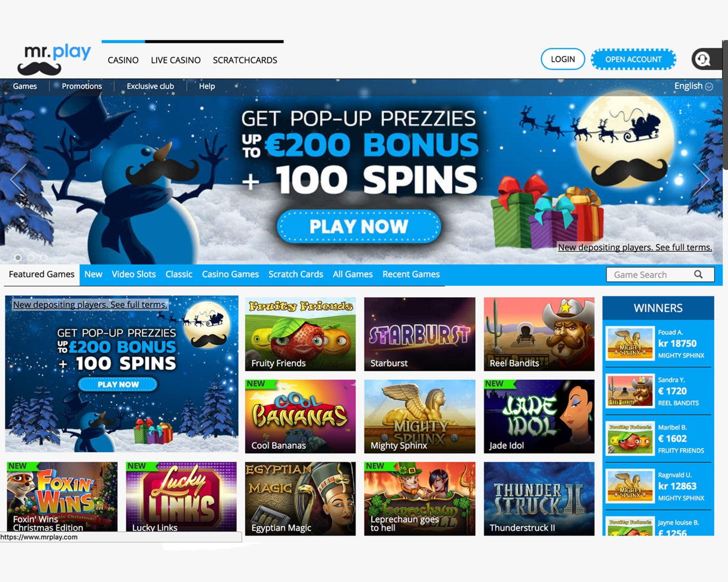Expand the English language dropdown
The height and width of the screenshot is (582, 728).
[693, 86]
